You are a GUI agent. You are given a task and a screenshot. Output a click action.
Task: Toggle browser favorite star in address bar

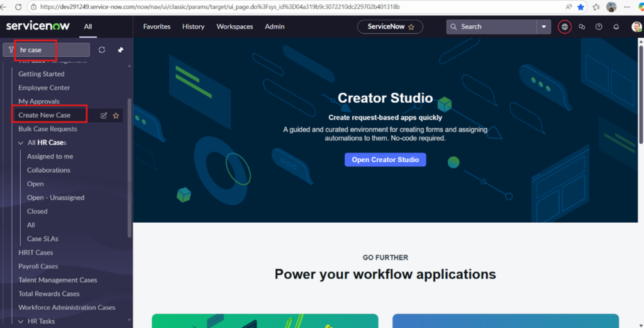coord(580,7)
